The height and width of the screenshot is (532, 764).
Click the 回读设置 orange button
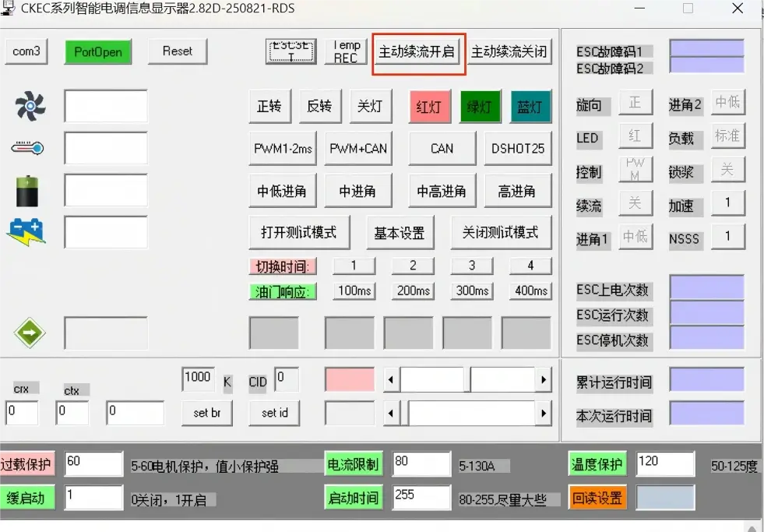coord(597,497)
